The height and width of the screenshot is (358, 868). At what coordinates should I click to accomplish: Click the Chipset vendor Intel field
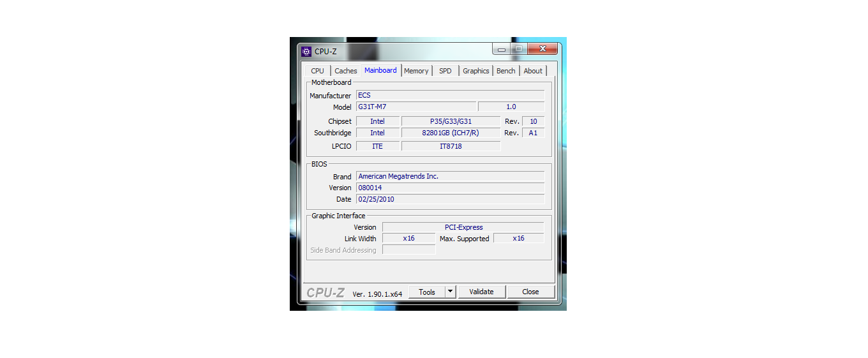[378, 121]
